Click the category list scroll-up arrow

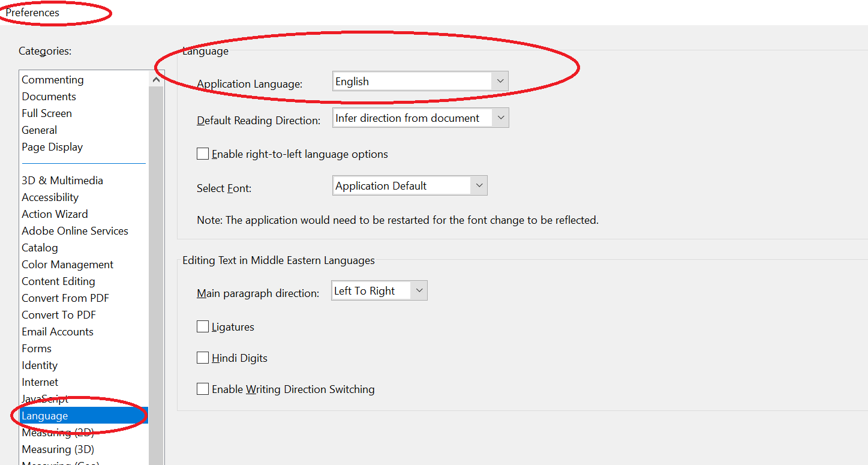pyautogui.click(x=157, y=79)
